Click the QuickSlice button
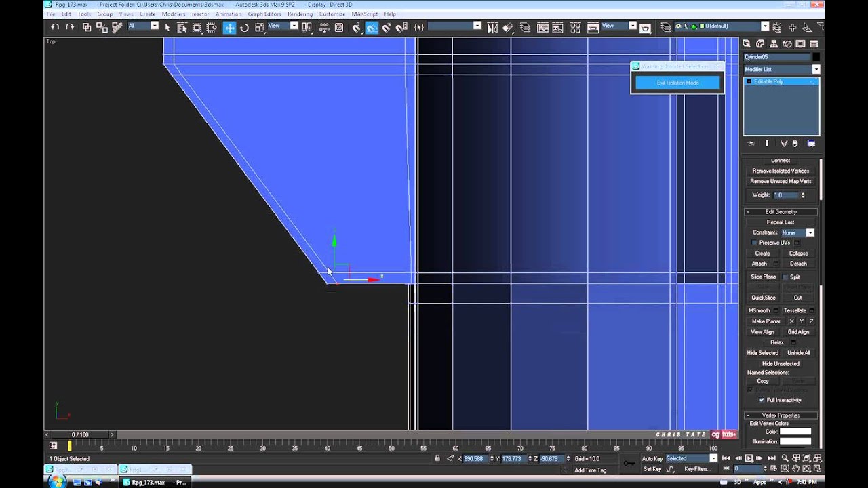The image size is (868, 488). pos(763,297)
